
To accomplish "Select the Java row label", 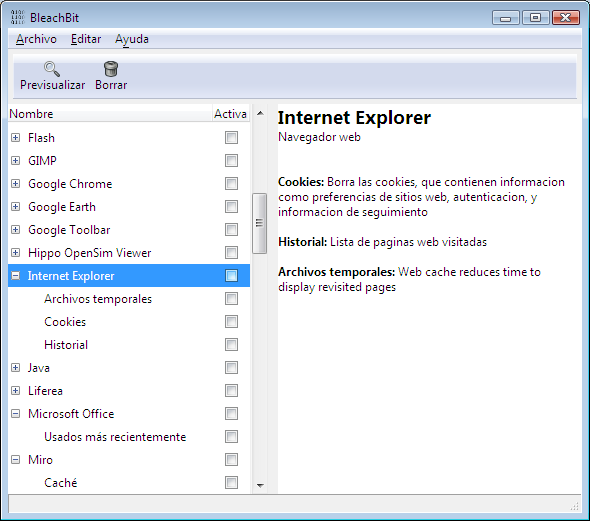I will point(38,368).
